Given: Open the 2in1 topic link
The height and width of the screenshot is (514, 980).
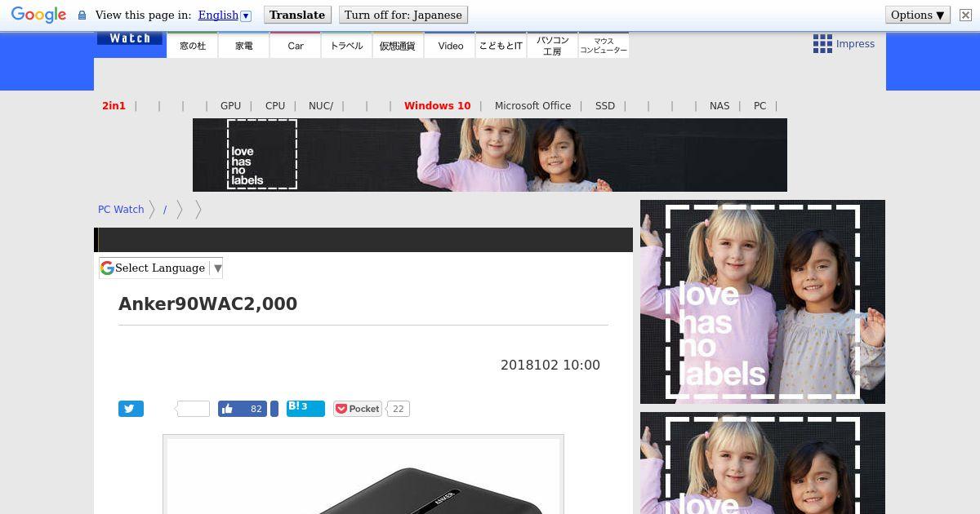Looking at the screenshot, I should pyautogui.click(x=114, y=106).
